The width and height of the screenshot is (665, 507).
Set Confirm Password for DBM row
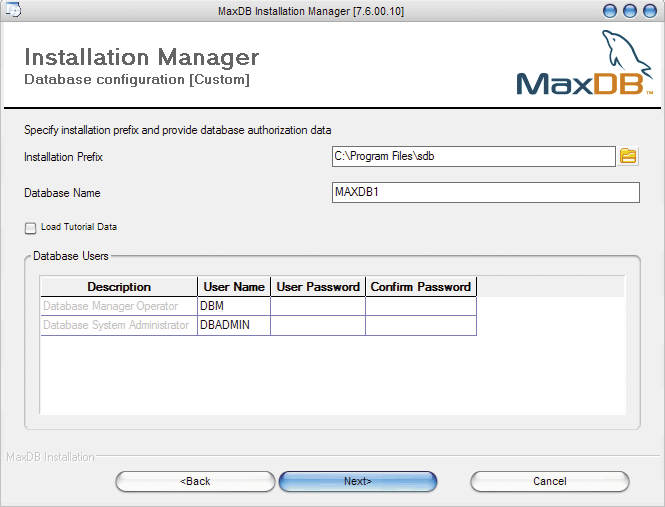421,306
